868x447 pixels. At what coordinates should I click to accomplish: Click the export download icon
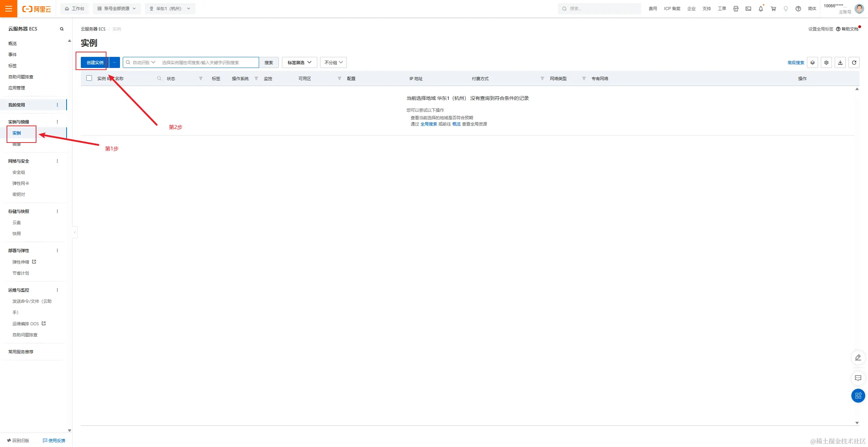pos(840,62)
